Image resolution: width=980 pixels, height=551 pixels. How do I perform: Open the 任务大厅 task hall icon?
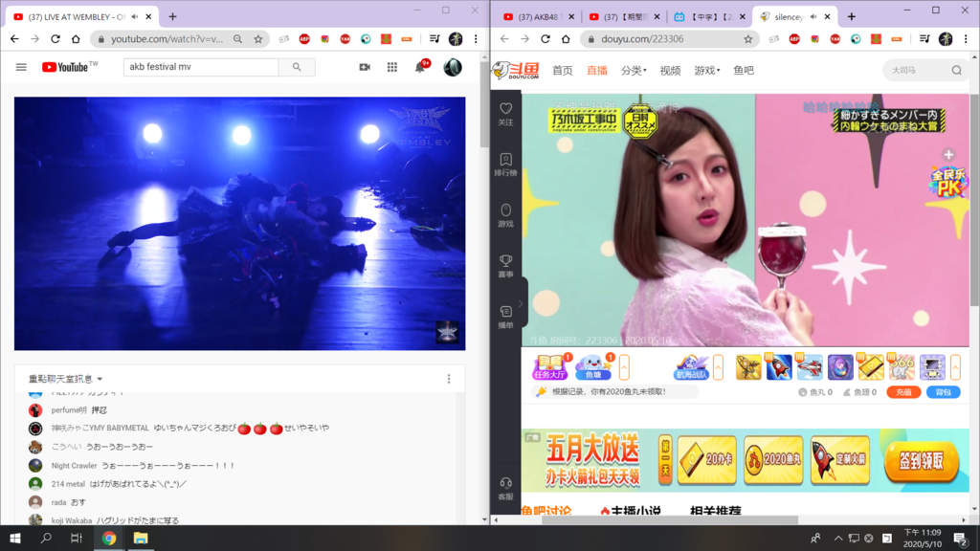pos(550,366)
